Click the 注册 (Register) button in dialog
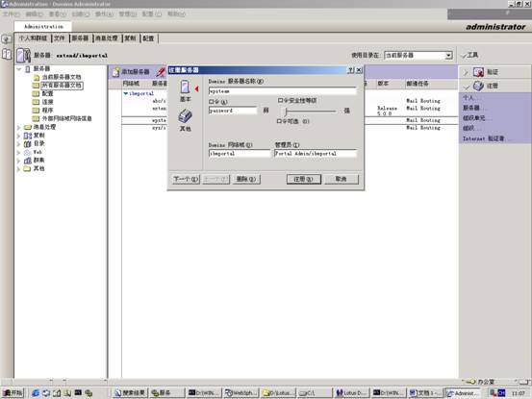Viewport: 532px width, 399px height. (303, 179)
